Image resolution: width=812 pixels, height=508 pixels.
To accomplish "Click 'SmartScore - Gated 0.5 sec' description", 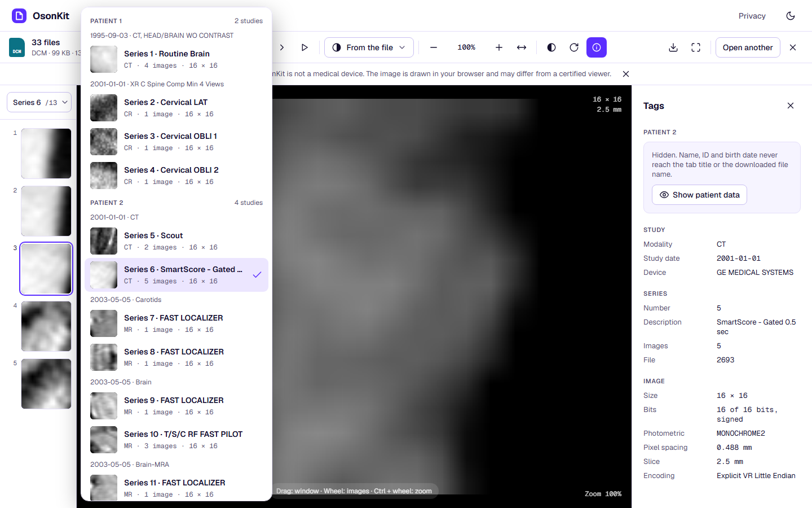I will coord(756,327).
